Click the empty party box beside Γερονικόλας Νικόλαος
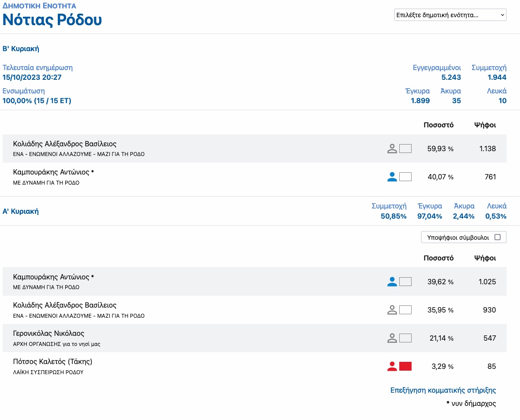This screenshot has height=420, width=520. (405, 338)
